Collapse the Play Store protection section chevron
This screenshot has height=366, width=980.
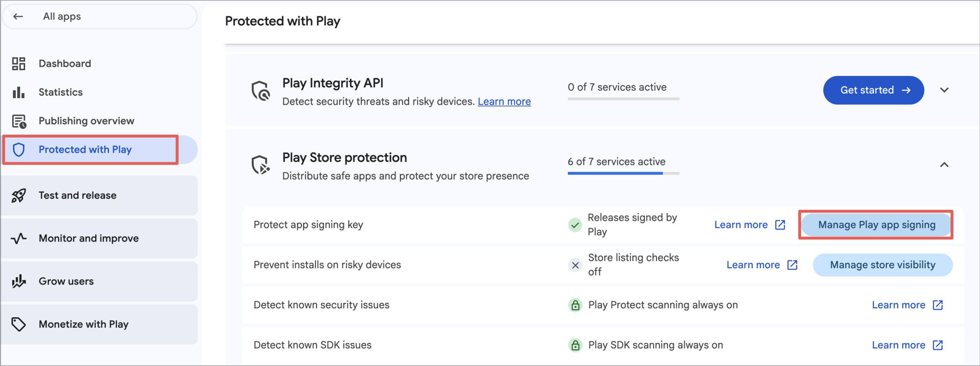point(944,165)
